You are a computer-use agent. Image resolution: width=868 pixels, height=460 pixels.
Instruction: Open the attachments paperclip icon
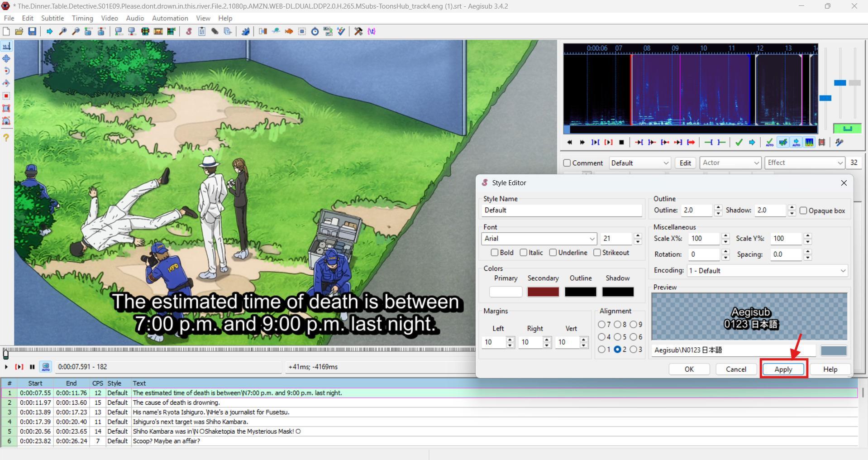click(x=215, y=31)
